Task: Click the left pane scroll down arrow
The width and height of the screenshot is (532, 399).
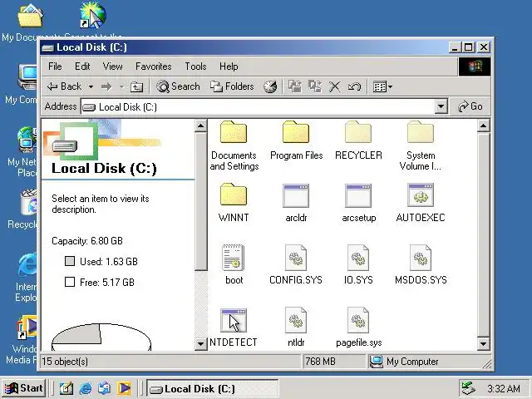Action: tap(200, 343)
